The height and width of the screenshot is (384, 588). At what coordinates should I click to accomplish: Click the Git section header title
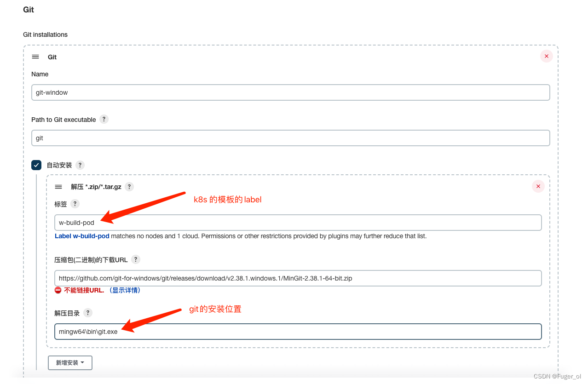click(52, 57)
